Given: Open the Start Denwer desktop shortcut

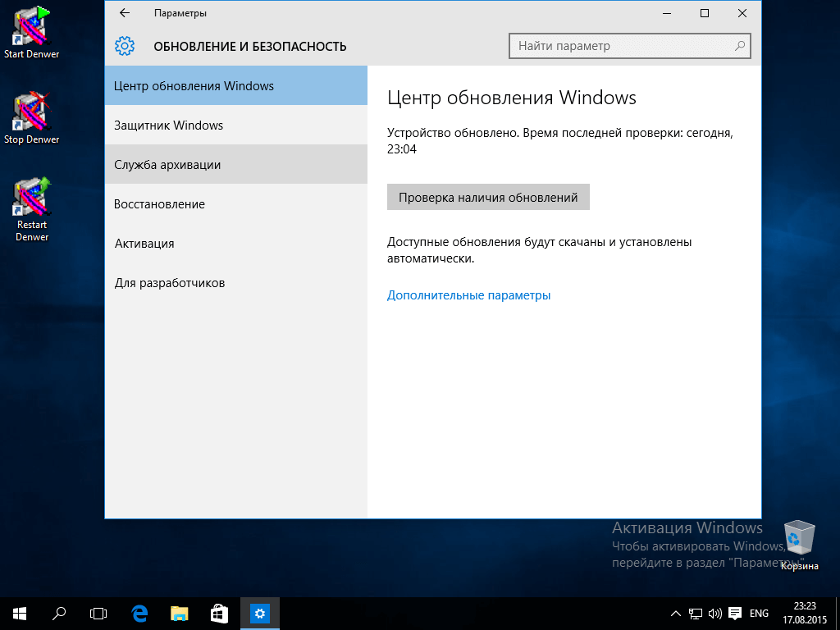Looking at the screenshot, I should pos(32,32).
